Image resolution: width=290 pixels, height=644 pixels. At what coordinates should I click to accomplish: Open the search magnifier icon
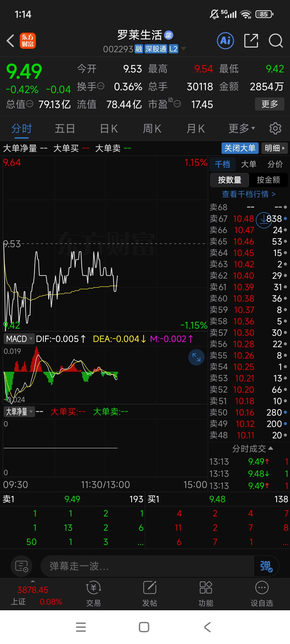(276, 41)
